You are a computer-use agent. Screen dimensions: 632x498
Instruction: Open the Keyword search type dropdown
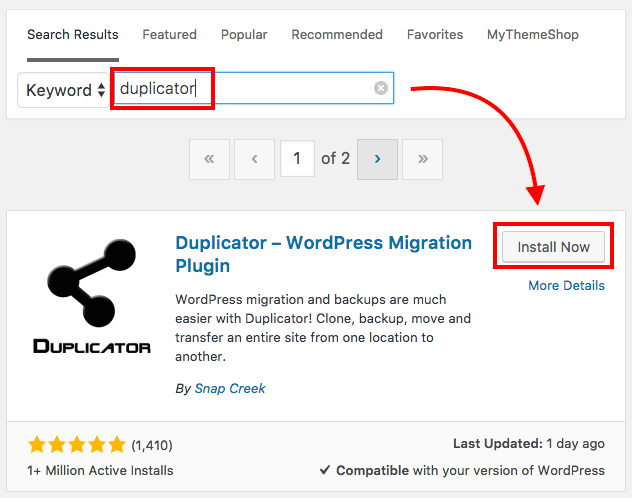pos(64,90)
